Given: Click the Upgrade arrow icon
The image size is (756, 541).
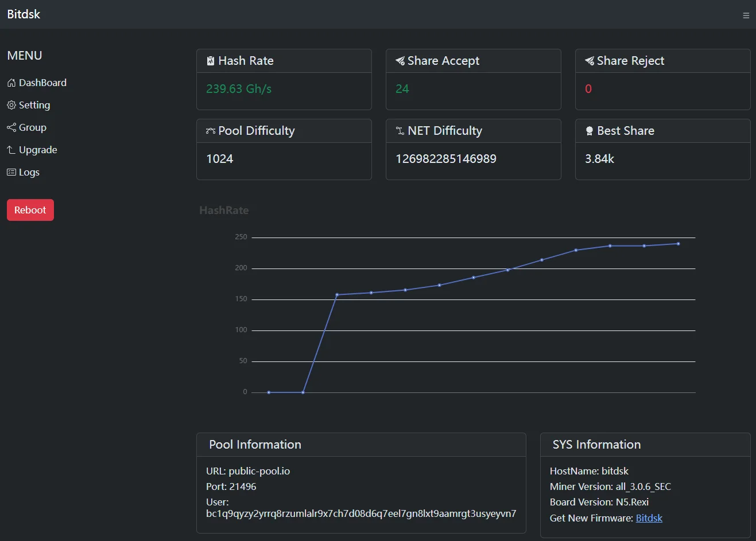Looking at the screenshot, I should point(11,150).
